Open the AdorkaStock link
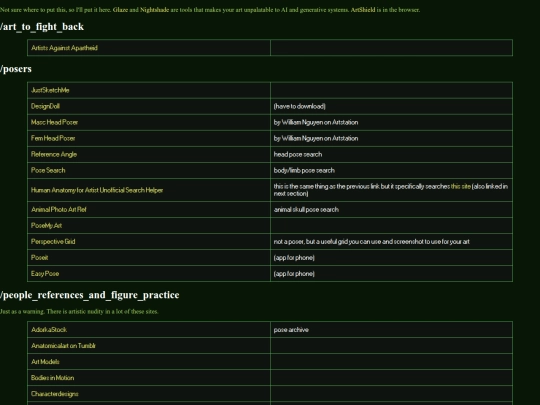This screenshot has height=405, width=540. pyautogui.click(x=49, y=330)
